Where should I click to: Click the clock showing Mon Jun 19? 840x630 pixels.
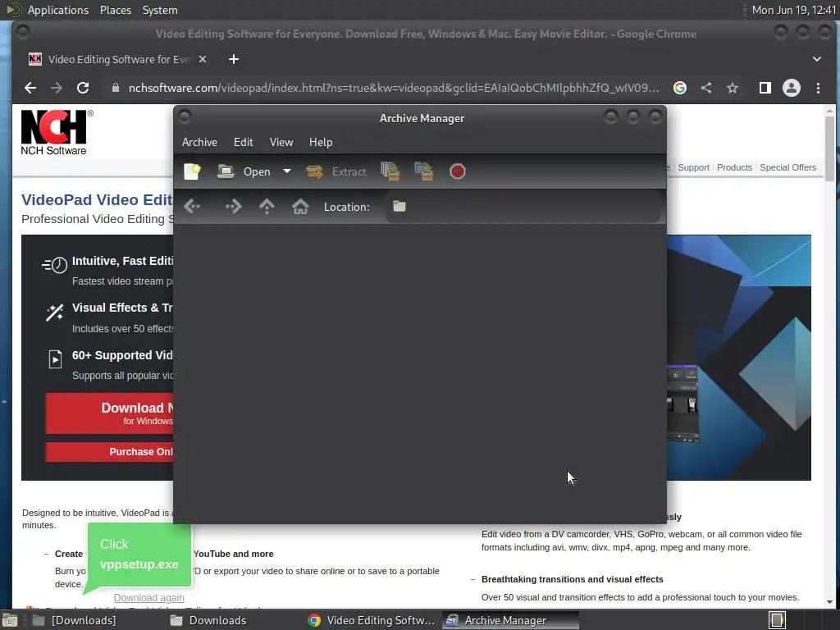793,10
